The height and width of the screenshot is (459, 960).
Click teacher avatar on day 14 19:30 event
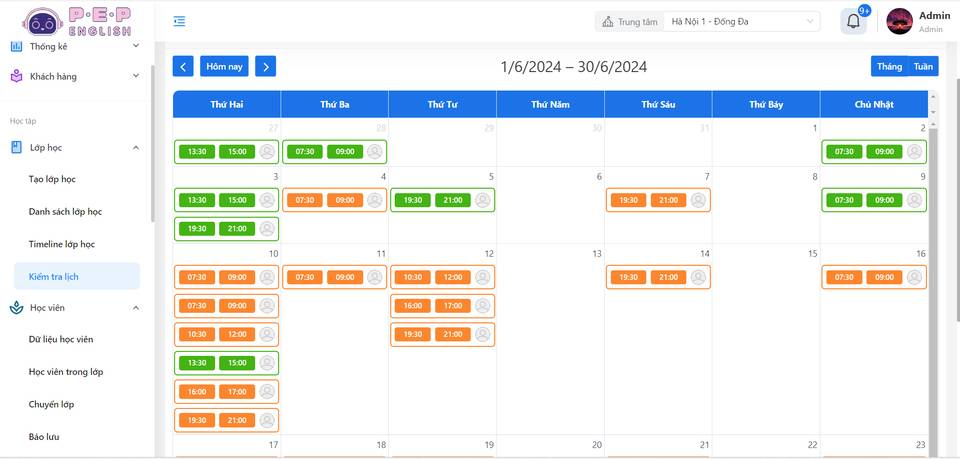pos(699,277)
